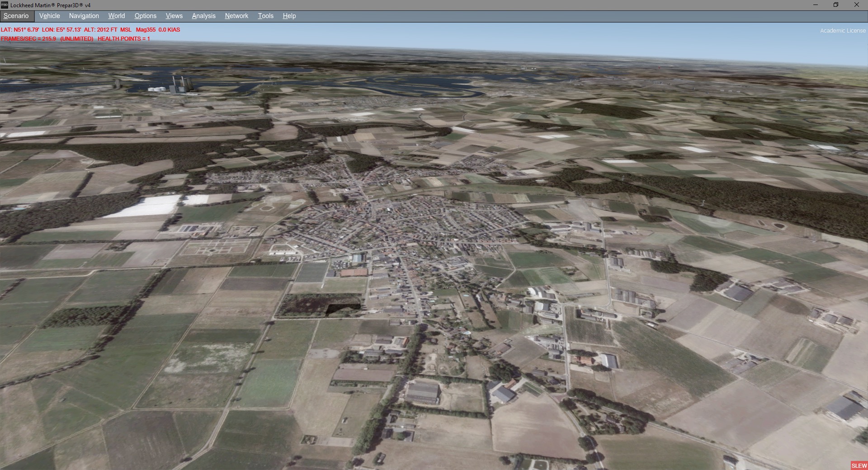Click the LON E5° 57.13' readout
Viewport: 868px width, 470px height.
coord(61,30)
